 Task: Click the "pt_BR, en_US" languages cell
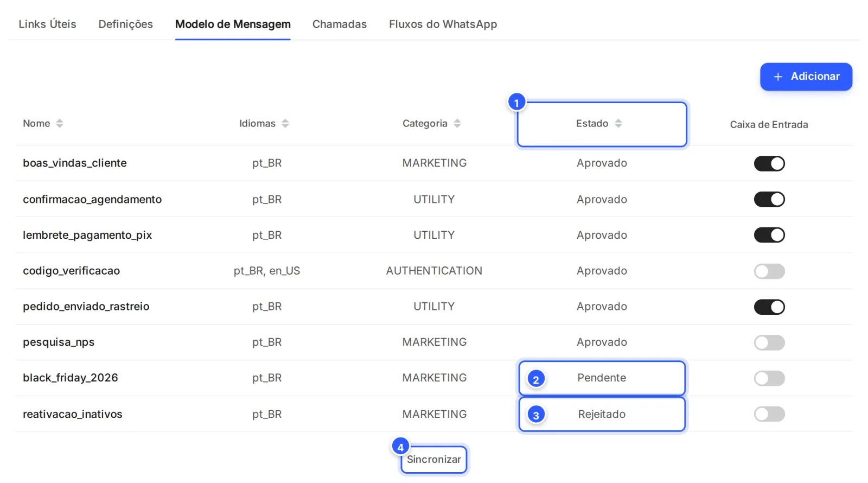pos(267,271)
